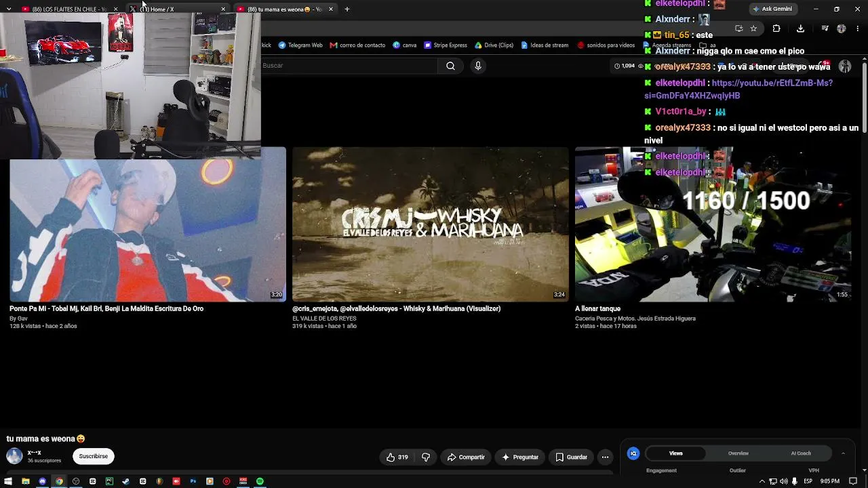Screen dimensions: 868x488
Task: Click the YouTube search magnifier icon
Action: coord(450,66)
